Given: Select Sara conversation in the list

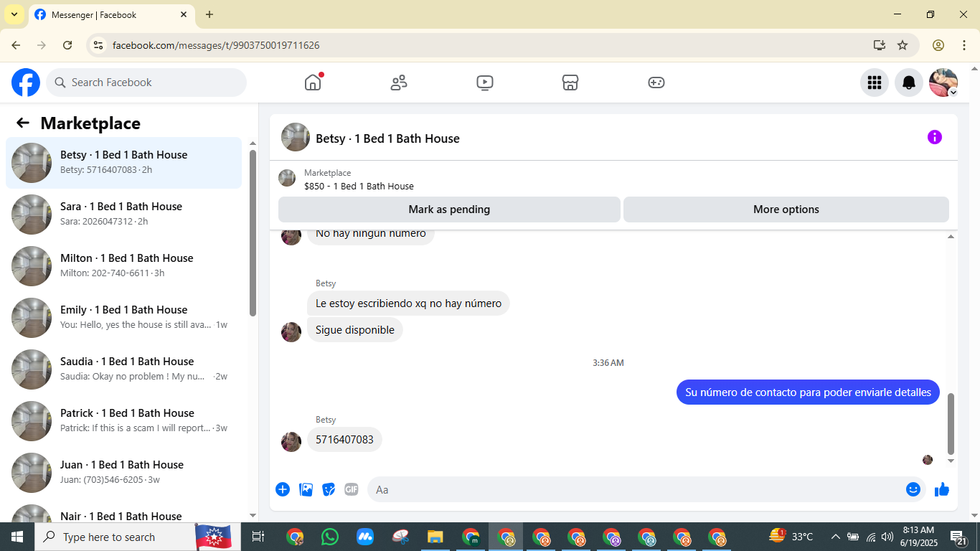Looking at the screenshot, I should tap(124, 215).
